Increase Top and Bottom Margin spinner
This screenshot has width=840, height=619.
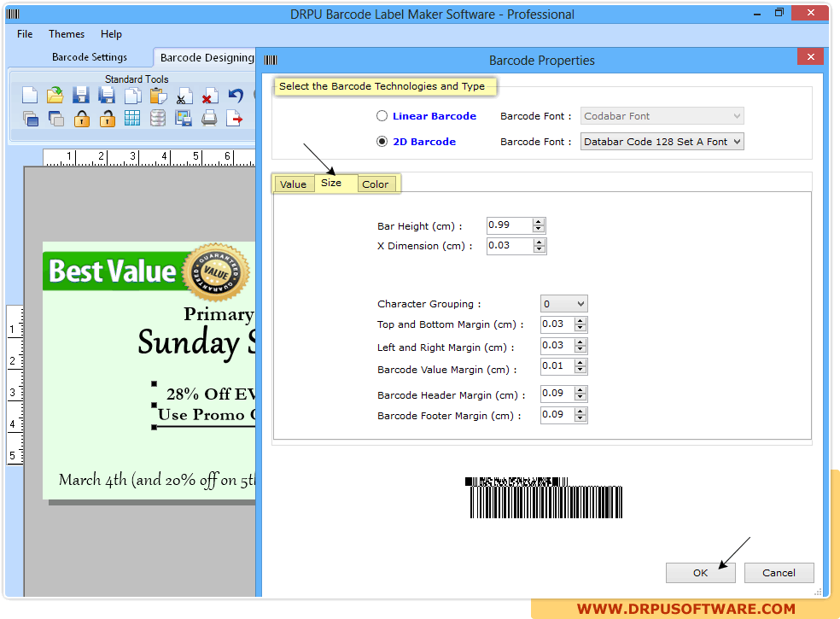580,320
